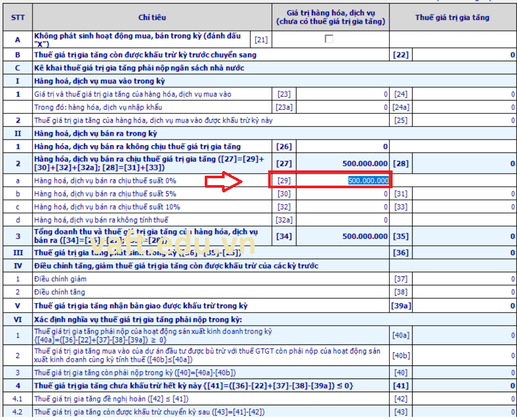Click the [39a] transferred VAT field
Screen dimensions: 517x420
pyautogui.click(x=463, y=306)
